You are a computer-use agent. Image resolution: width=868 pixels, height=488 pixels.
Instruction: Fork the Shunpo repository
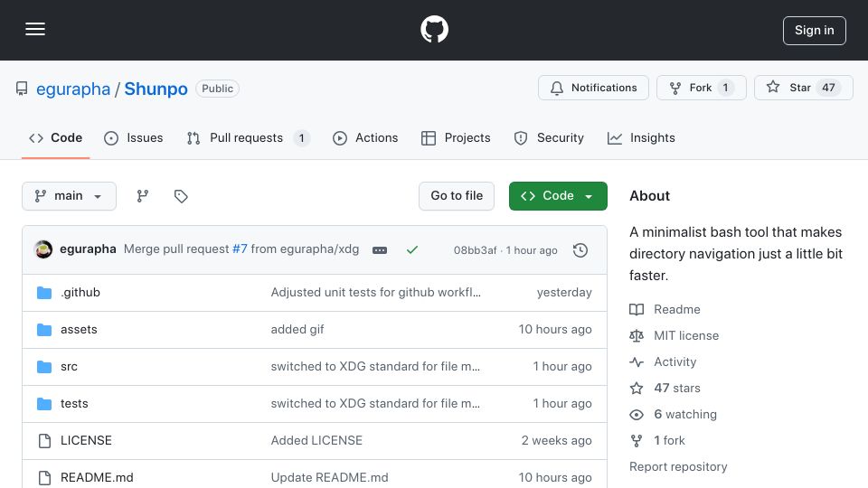point(702,88)
